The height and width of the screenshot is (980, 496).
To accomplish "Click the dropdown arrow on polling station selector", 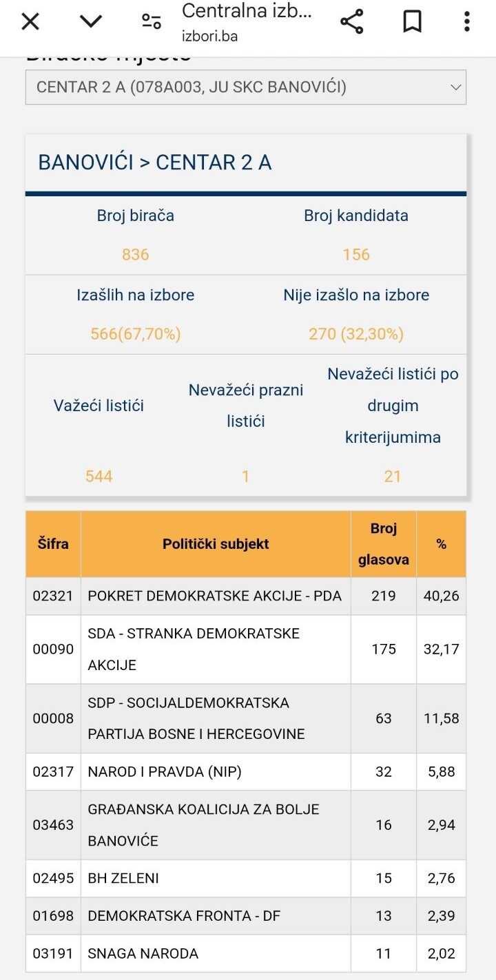I will pyautogui.click(x=455, y=87).
